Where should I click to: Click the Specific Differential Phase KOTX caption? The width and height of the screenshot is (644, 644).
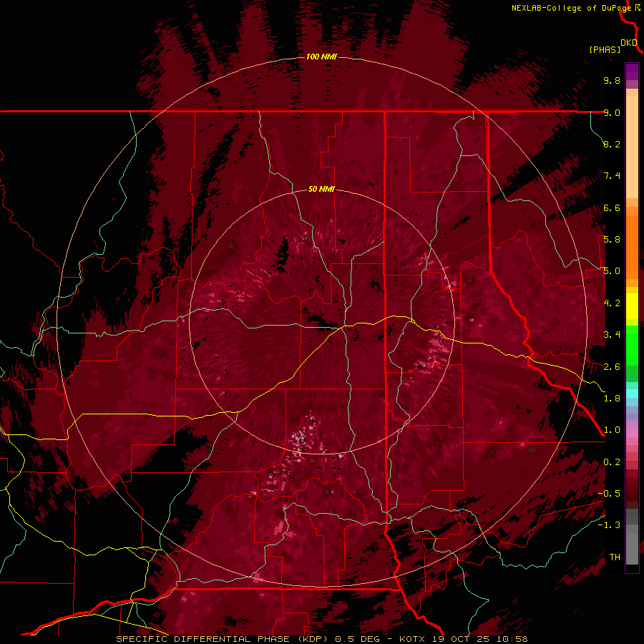click(321, 639)
